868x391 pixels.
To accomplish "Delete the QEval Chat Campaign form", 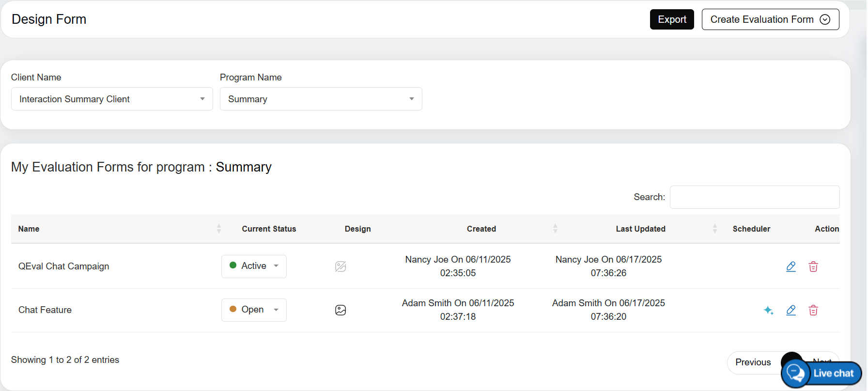I will point(813,266).
